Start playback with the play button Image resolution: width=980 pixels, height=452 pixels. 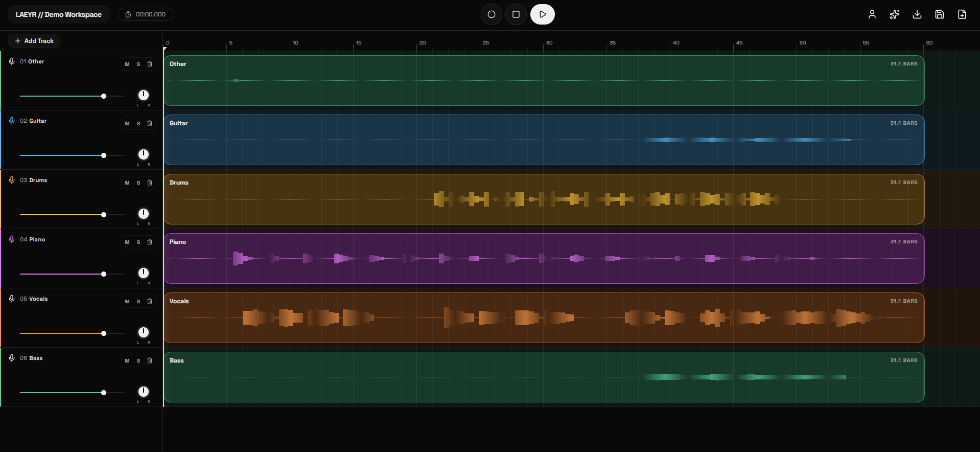543,14
